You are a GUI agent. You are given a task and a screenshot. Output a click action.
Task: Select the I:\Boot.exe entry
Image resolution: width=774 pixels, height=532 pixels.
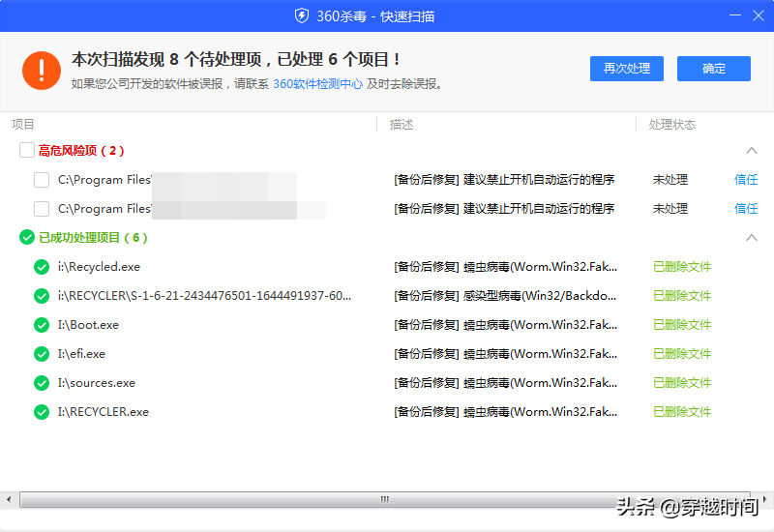click(x=88, y=325)
